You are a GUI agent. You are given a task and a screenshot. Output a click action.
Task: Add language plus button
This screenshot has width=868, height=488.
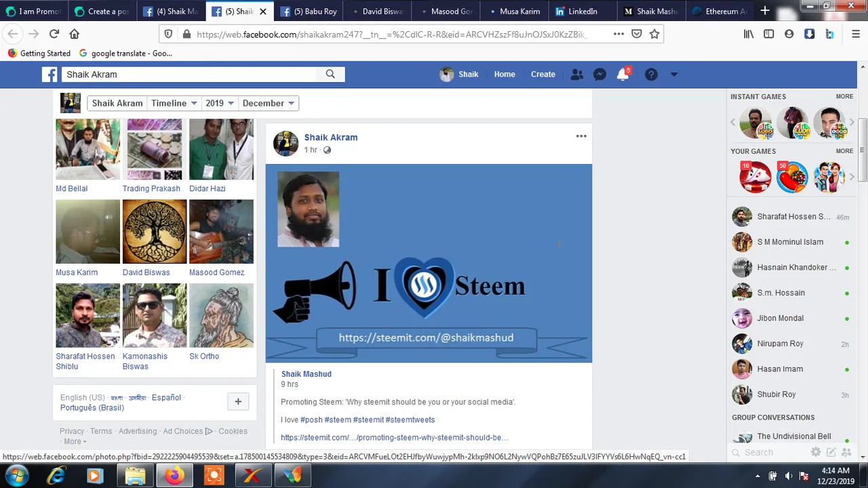point(238,402)
